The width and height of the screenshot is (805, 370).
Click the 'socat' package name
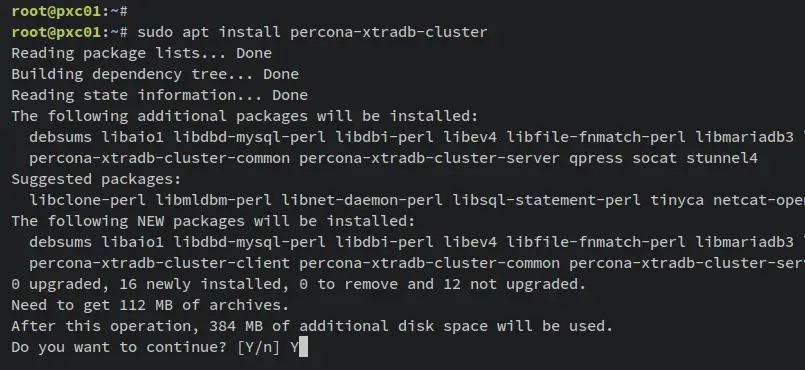coord(655,158)
